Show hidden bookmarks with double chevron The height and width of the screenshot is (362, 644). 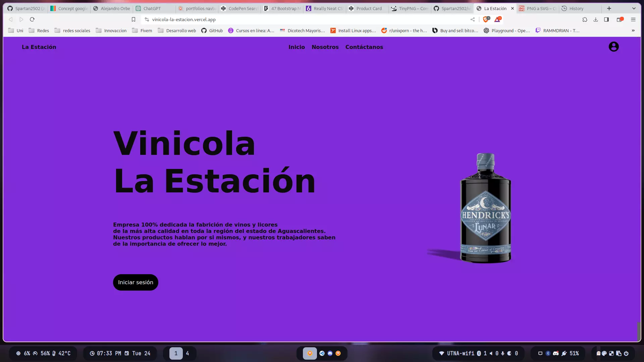(633, 31)
